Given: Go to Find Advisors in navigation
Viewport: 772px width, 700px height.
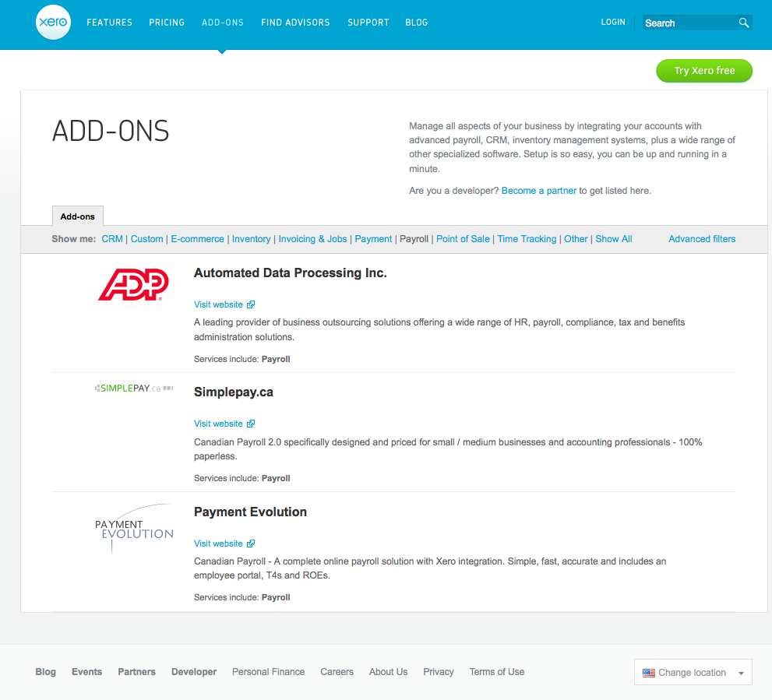Looking at the screenshot, I should [295, 23].
